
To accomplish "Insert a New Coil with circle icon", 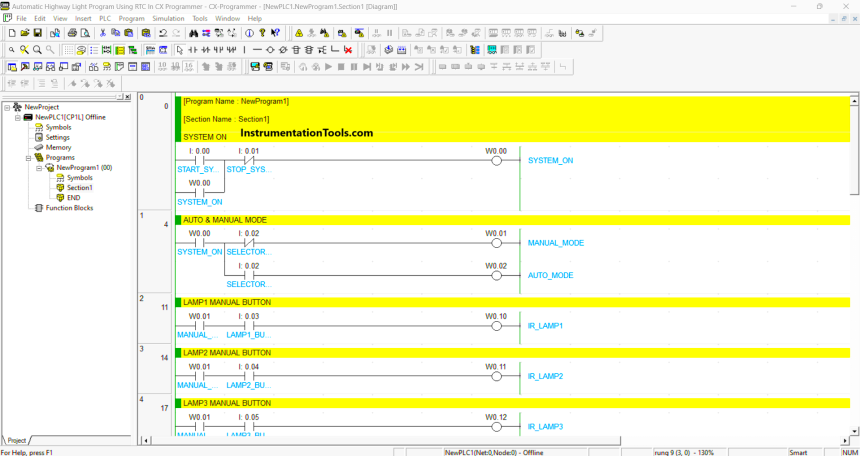I will point(270,50).
